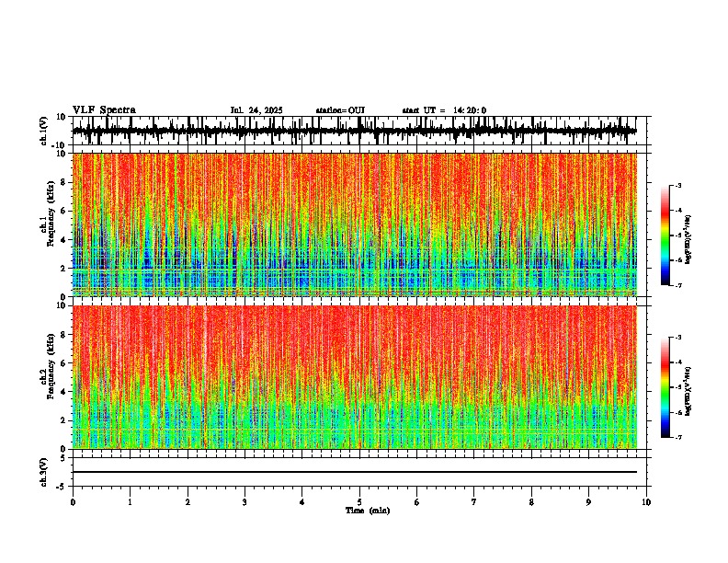Click inside the ch.1 frequency spectrogram
The height and width of the screenshot is (563, 728).
pyautogui.click(x=355, y=224)
